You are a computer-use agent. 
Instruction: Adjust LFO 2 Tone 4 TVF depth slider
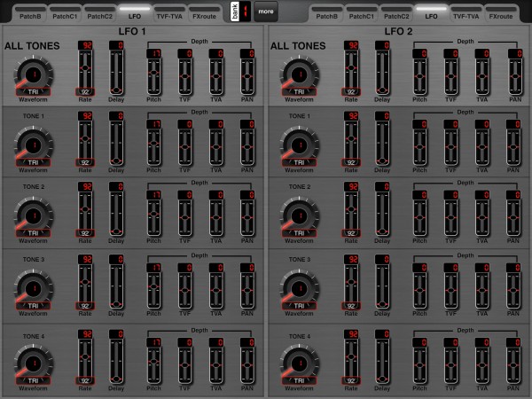point(451,365)
